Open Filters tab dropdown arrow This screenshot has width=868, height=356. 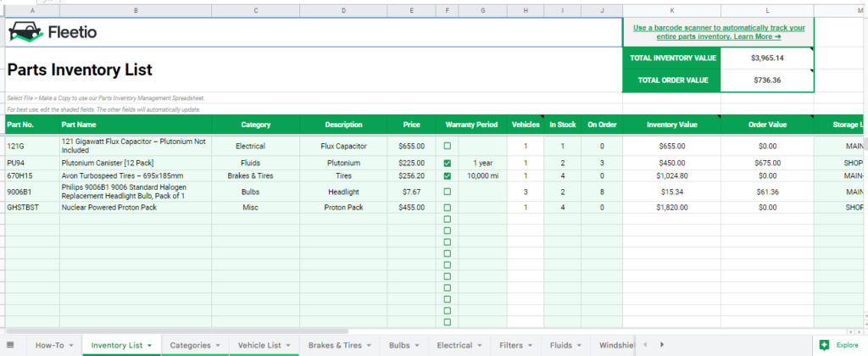pyautogui.click(x=530, y=346)
